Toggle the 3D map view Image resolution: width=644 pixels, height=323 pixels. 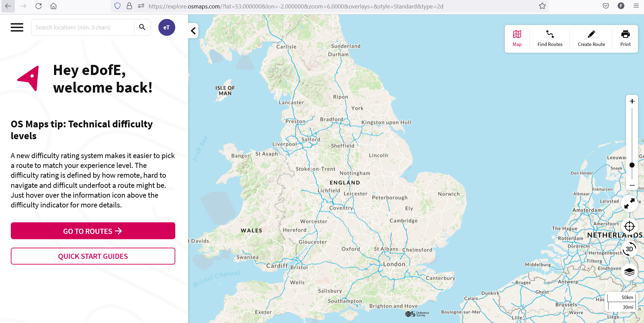629,249
